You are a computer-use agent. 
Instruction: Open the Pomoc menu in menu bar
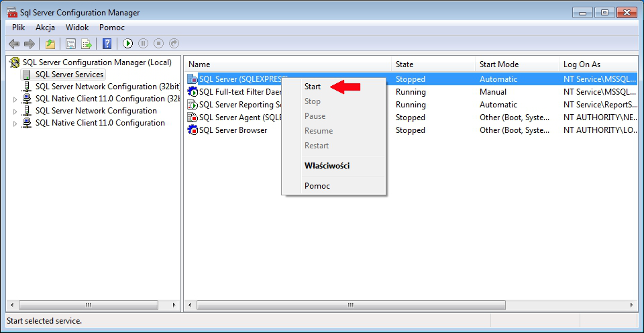[112, 28]
